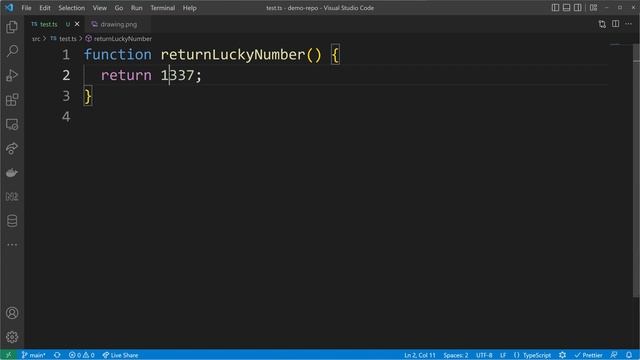Open the Help menu
Screen dimensions: 640x360
(x=189, y=8)
